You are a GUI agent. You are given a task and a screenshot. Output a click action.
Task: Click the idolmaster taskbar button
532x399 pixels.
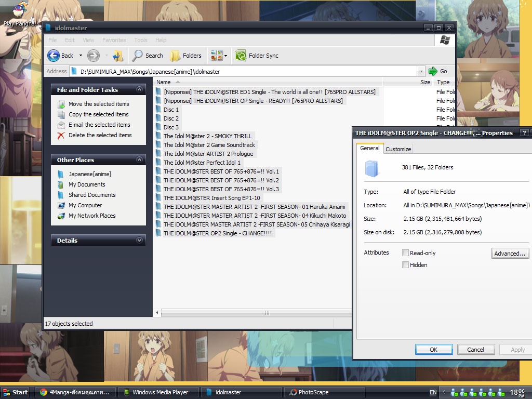242,392
